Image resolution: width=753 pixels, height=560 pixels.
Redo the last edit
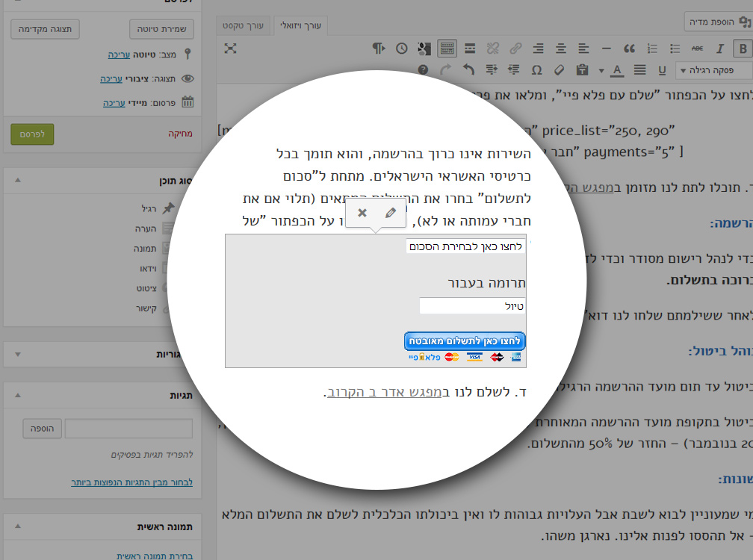coord(446,70)
